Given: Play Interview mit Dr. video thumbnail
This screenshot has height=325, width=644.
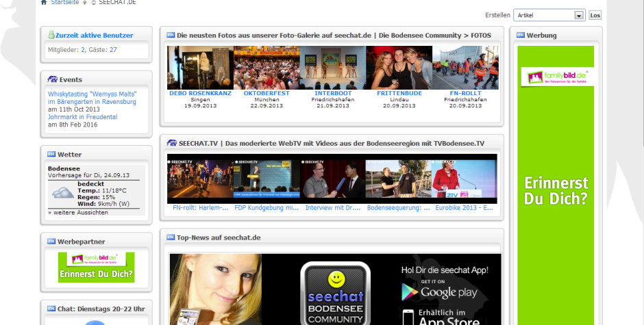Looking at the screenshot, I should pyautogui.click(x=333, y=179).
